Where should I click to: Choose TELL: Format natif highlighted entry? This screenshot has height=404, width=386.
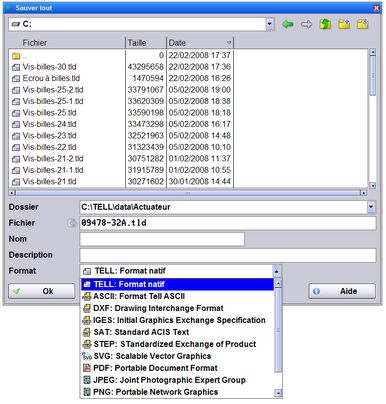click(x=178, y=284)
